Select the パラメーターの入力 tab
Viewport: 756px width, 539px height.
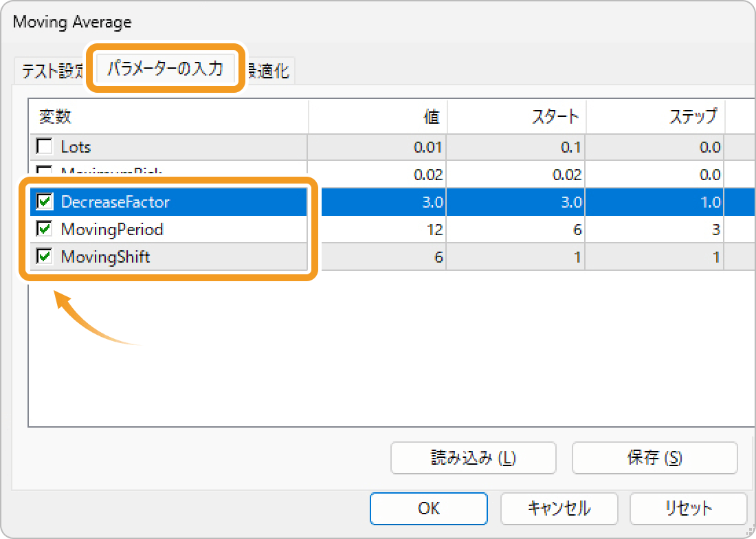[165, 68]
